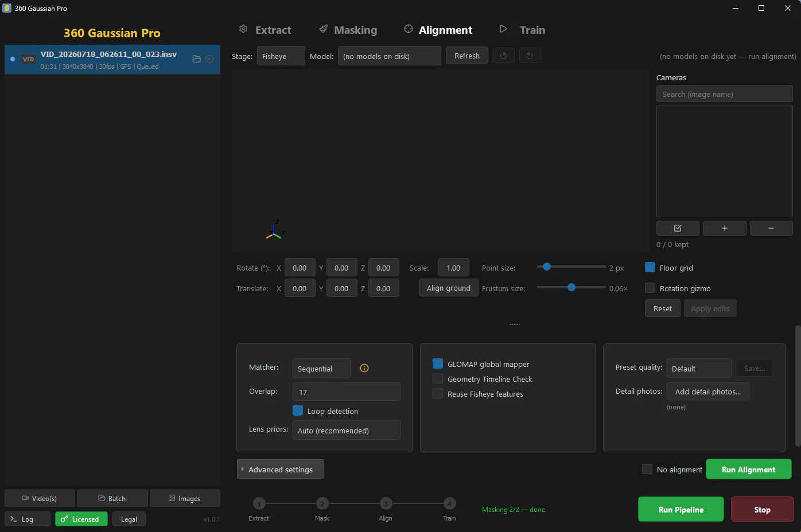Switch to Images mode tab
This screenshot has height=532, width=801.
click(185, 498)
